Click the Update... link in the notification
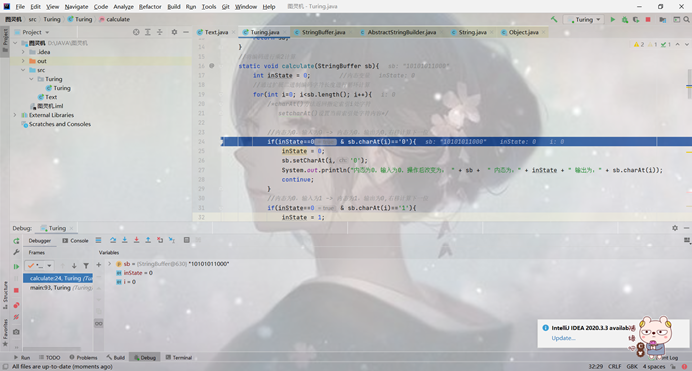The width and height of the screenshot is (692, 371). point(563,338)
